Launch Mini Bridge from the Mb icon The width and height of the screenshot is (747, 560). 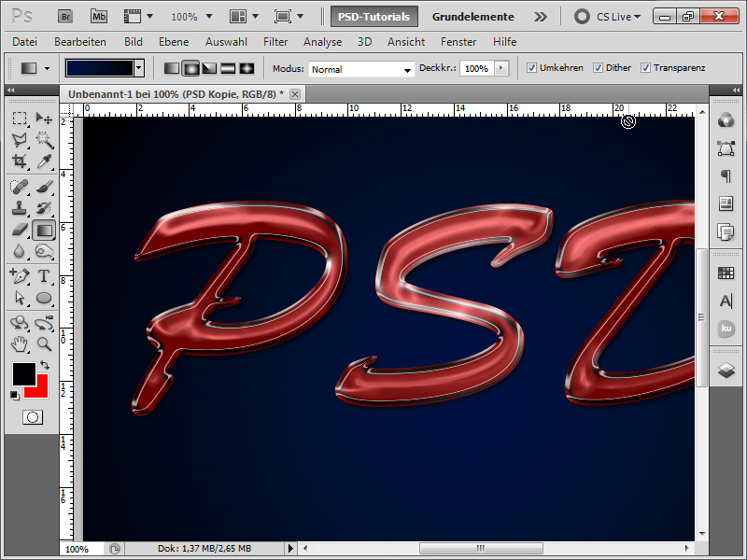99,17
